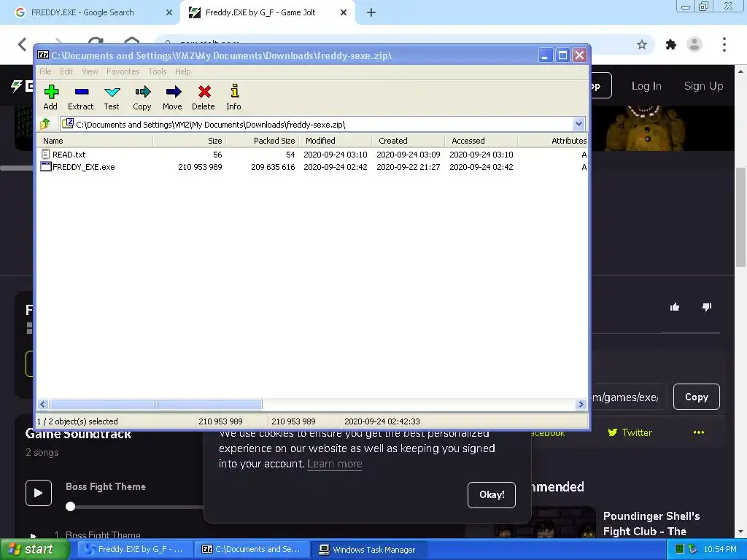Viewport: 747px width, 560px height.
Task: Open the Tools menu in 7-Zip
Action: coord(158,71)
